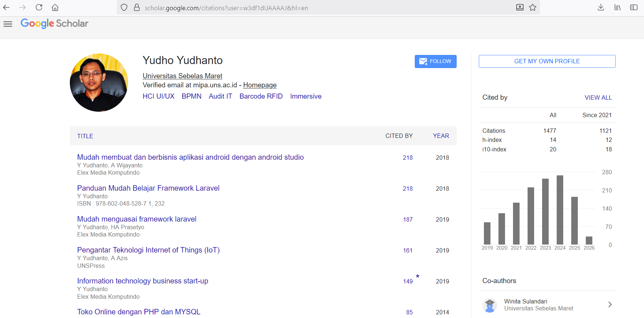Click GET MY OWN PROFILE button
Screen dimensions: 644x318
[x=547, y=61]
